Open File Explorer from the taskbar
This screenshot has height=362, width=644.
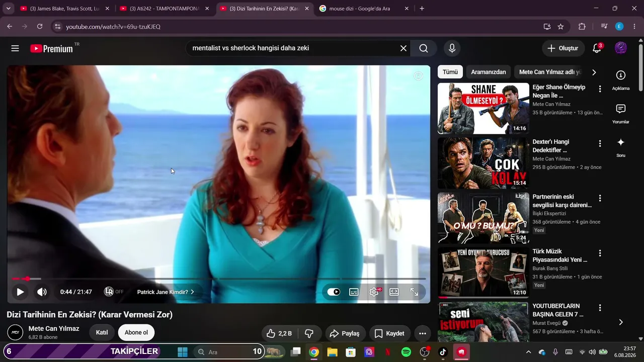pyautogui.click(x=333, y=352)
